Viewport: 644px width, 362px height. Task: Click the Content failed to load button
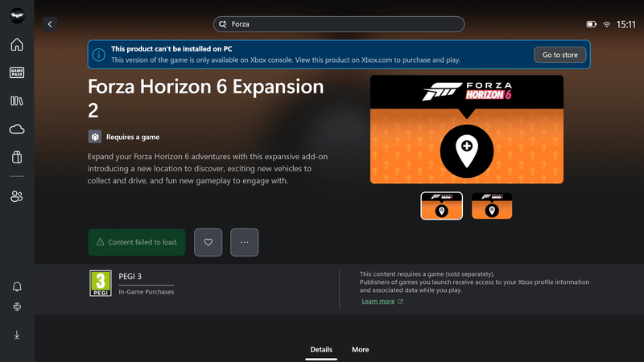coord(137,242)
